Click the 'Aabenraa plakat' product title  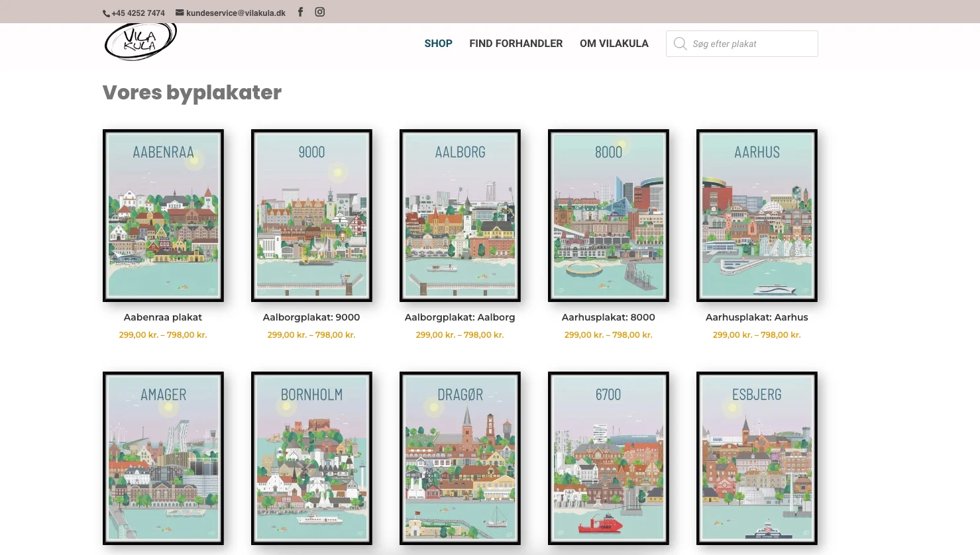point(163,317)
